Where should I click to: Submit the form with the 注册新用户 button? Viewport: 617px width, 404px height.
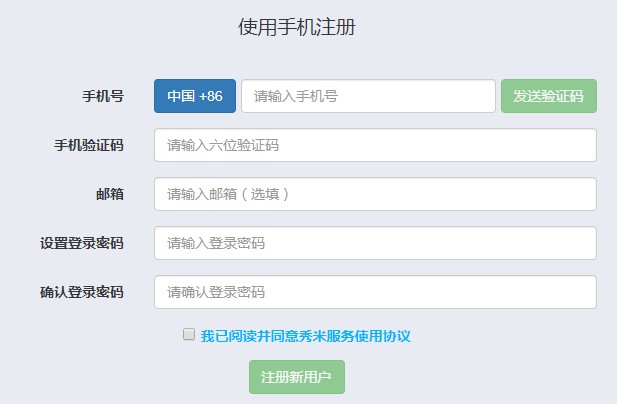(297, 377)
